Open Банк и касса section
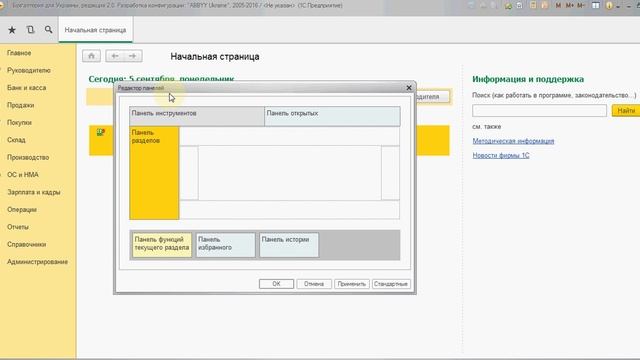 (x=27, y=88)
